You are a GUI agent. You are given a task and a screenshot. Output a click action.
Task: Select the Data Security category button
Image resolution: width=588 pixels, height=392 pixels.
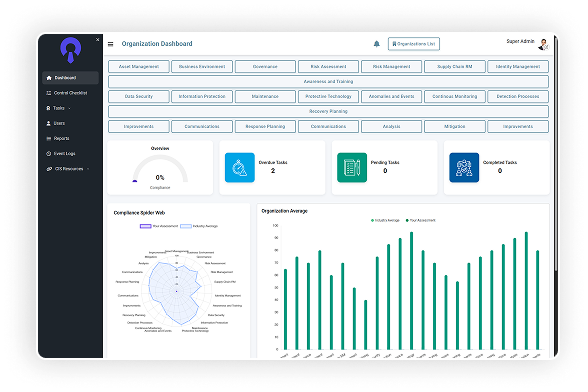click(x=139, y=96)
